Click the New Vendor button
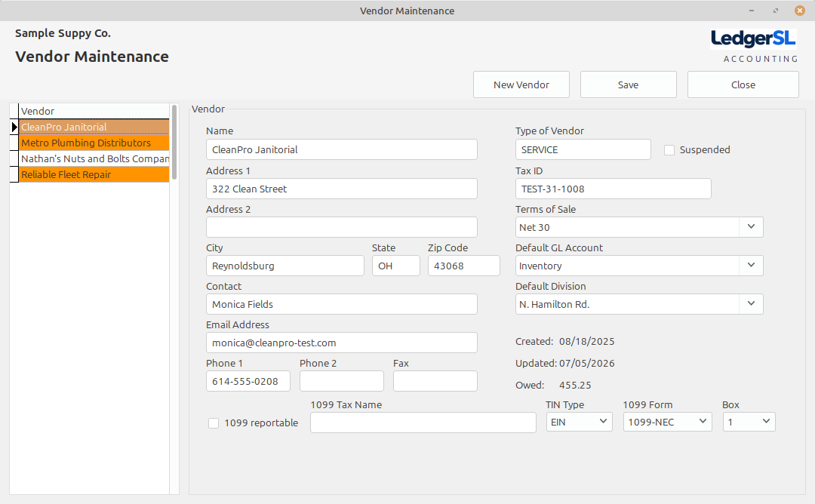 [521, 85]
